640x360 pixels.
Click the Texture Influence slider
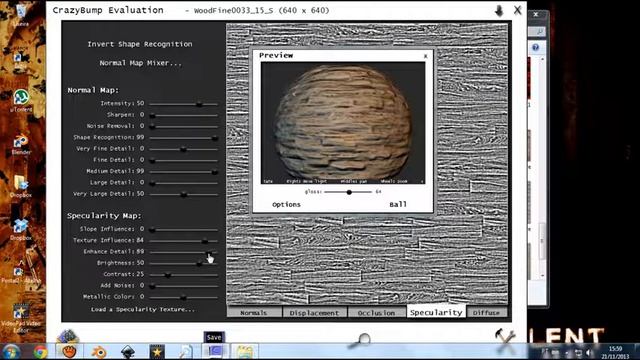[183, 241]
